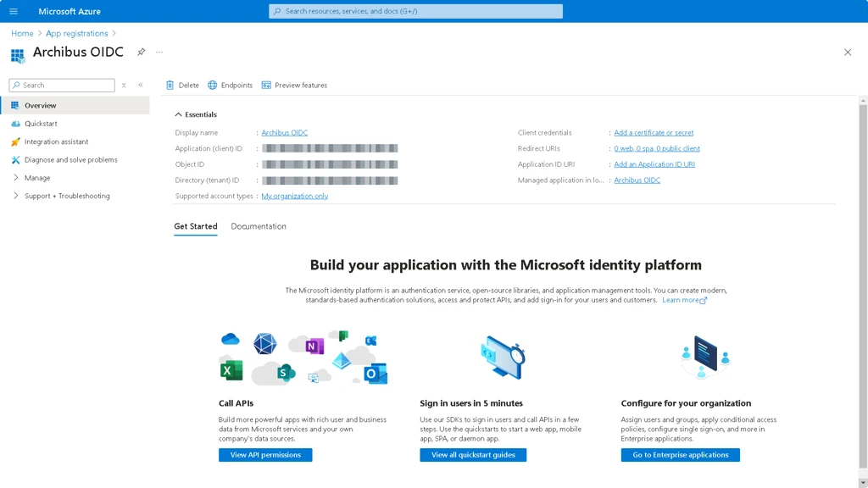Open Endpoints from the toolbar
The height and width of the screenshot is (488, 868).
(x=230, y=85)
